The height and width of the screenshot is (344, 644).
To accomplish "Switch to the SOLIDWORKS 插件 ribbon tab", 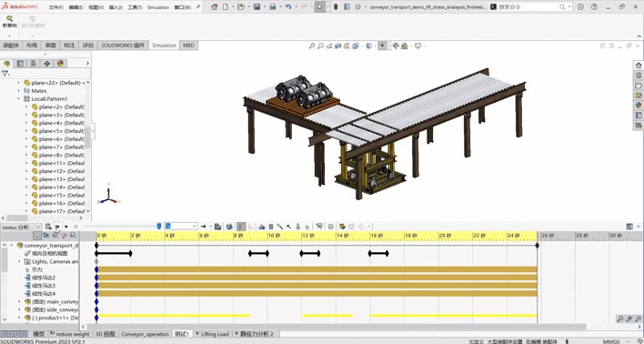I will 123,46.
